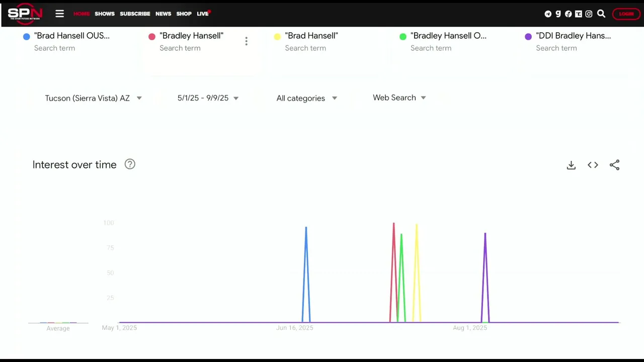Expand the Tucson (Sierra Vista) AZ region dropdown

click(x=93, y=98)
